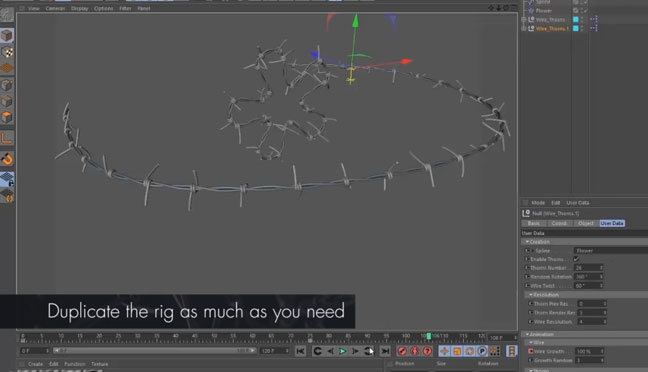648x372 pixels.
Task: Click the Locked Workplane icon
Action: 7,179
